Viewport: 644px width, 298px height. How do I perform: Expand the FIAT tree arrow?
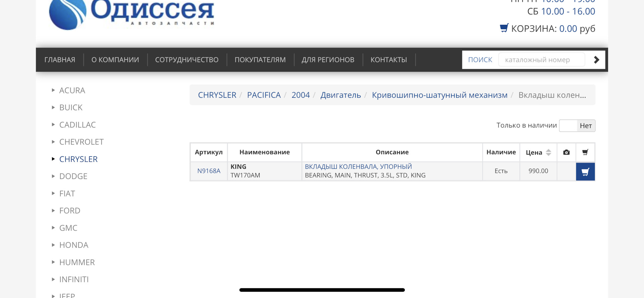(x=53, y=193)
